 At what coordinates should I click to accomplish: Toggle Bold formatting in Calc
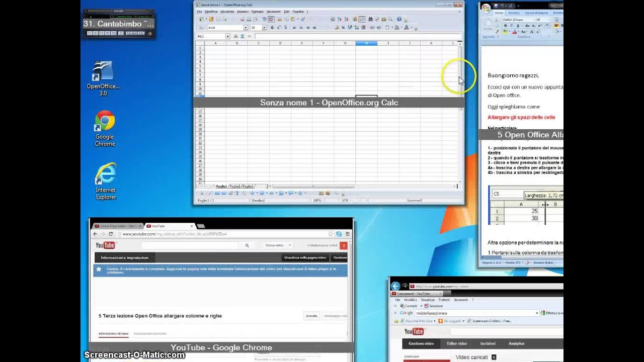click(x=272, y=28)
